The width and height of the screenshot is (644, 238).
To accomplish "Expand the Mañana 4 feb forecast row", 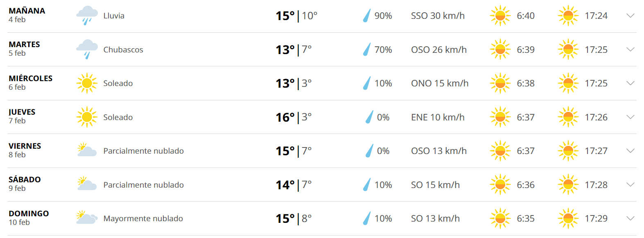I will 630,16.
